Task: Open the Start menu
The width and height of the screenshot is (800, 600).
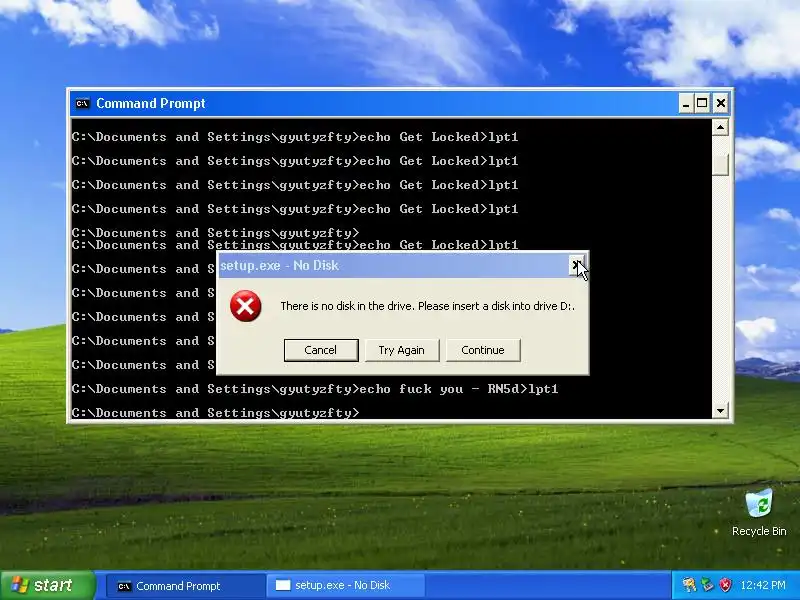Action: click(x=47, y=585)
